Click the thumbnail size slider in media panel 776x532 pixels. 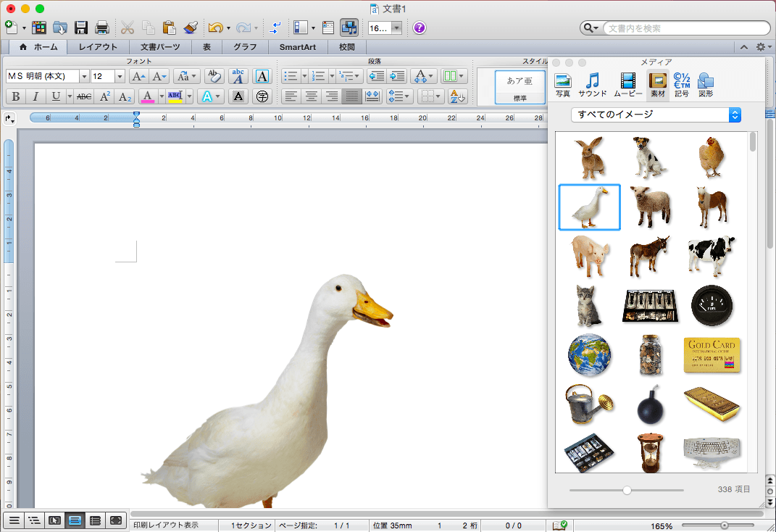[627, 490]
